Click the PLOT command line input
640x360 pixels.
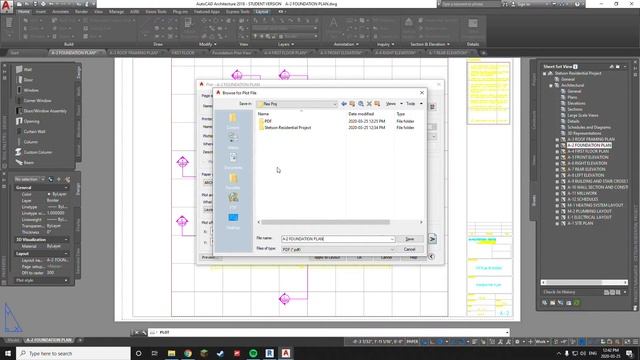[x=329, y=332]
